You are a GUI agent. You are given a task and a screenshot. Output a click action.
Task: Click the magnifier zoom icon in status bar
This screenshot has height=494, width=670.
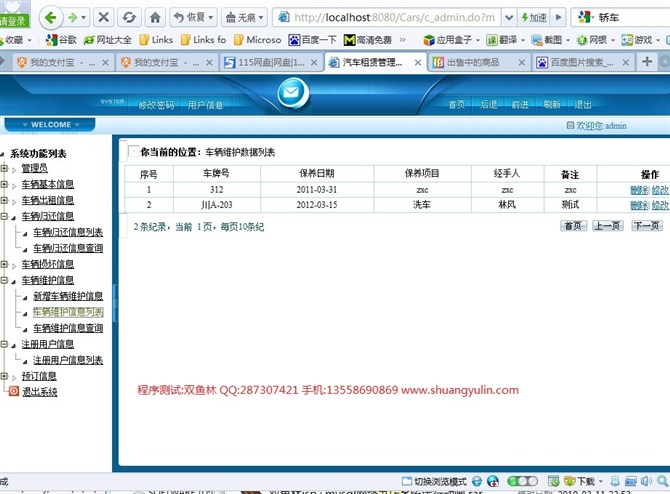pos(663,481)
